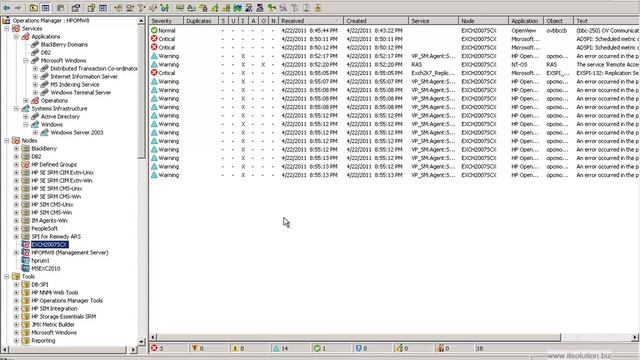Expand the Windows Server 2003 node
The image size is (640, 360).
[35, 133]
